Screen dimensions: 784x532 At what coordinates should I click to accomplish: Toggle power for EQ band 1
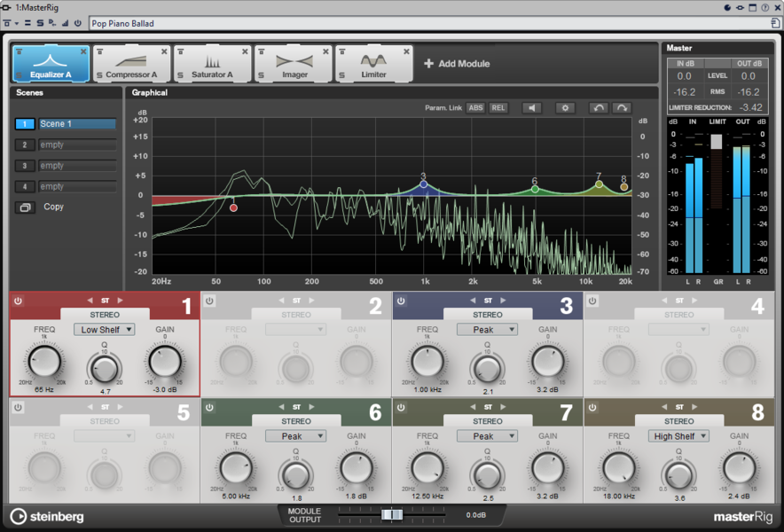click(x=18, y=301)
